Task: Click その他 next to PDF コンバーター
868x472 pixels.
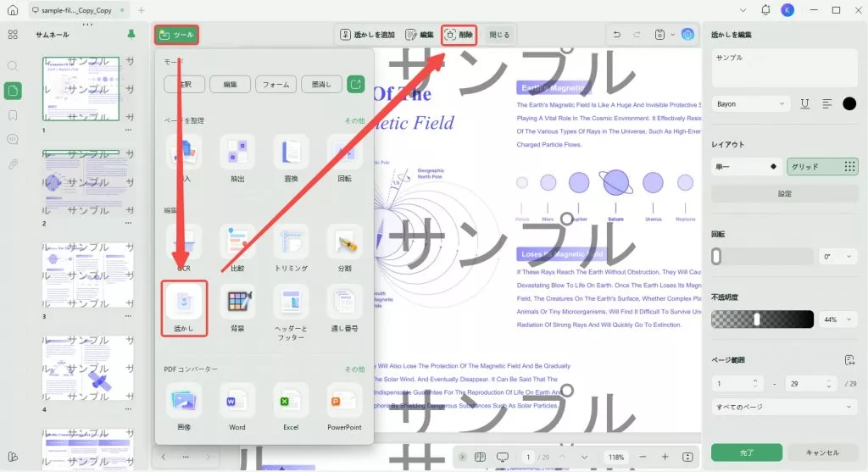Action: tap(354, 369)
